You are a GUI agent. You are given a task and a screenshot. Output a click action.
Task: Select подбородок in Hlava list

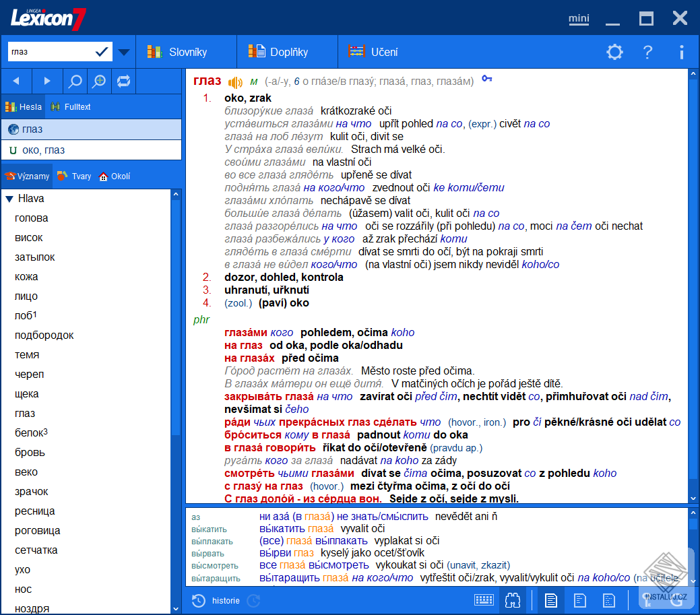(x=44, y=335)
